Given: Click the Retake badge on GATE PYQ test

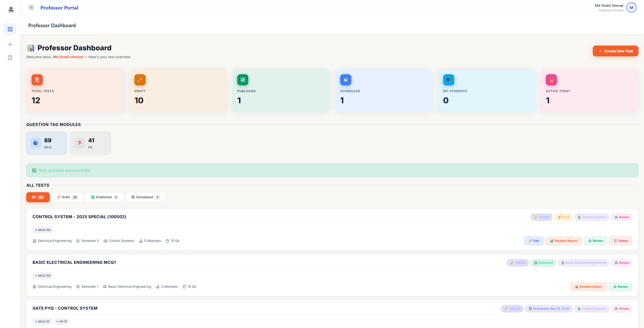Looking at the screenshot, I should tap(621, 308).
